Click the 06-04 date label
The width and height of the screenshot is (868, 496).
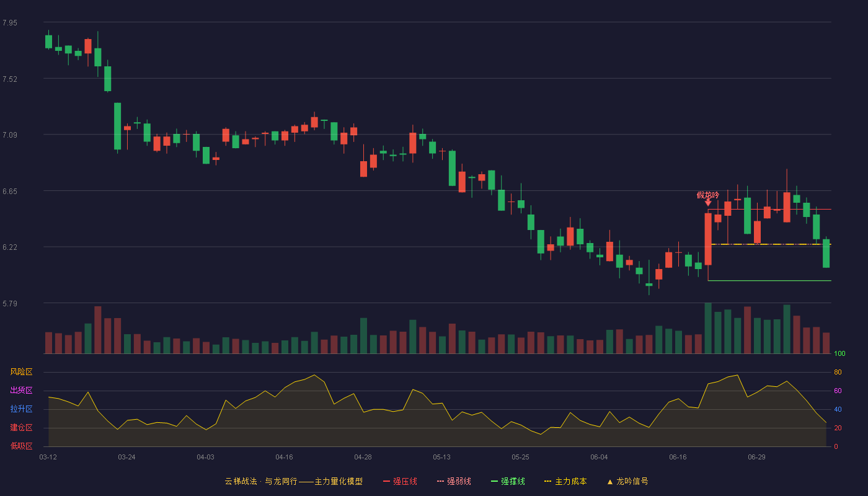click(x=599, y=457)
